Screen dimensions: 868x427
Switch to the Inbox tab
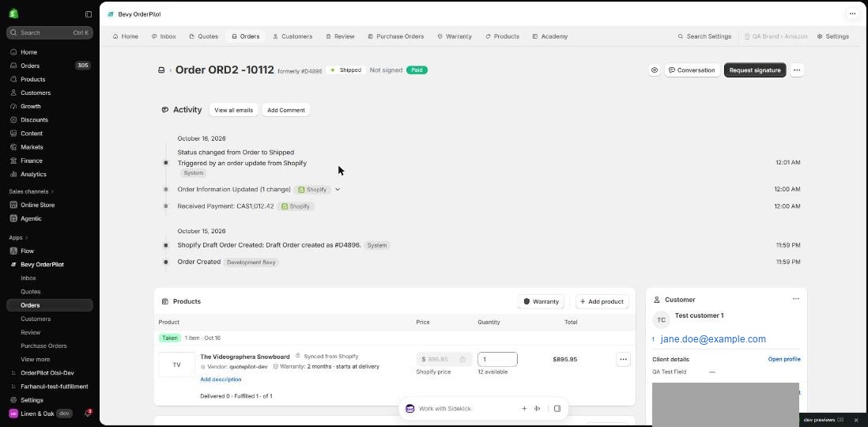pyautogui.click(x=164, y=36)
